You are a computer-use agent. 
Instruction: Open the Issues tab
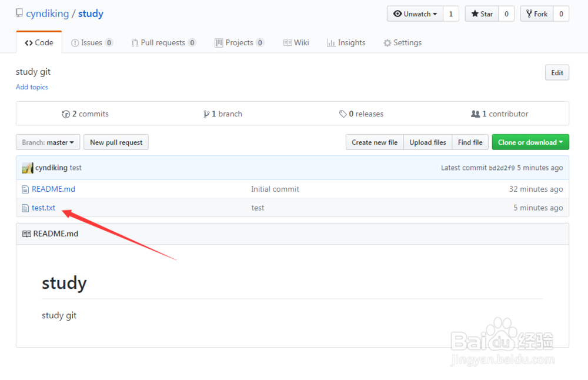92,43
